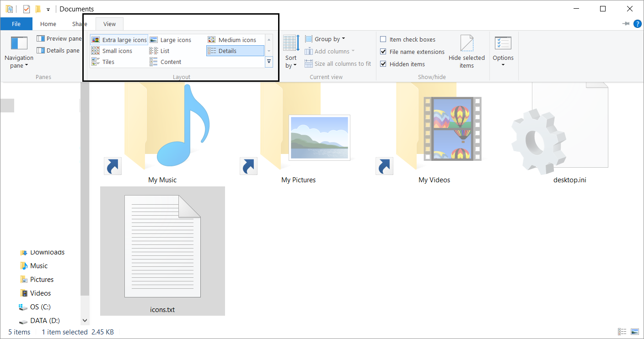Viewport: 644px width, 339px height.
Task: Open the Group by dropdown
Action: point(325,39)
